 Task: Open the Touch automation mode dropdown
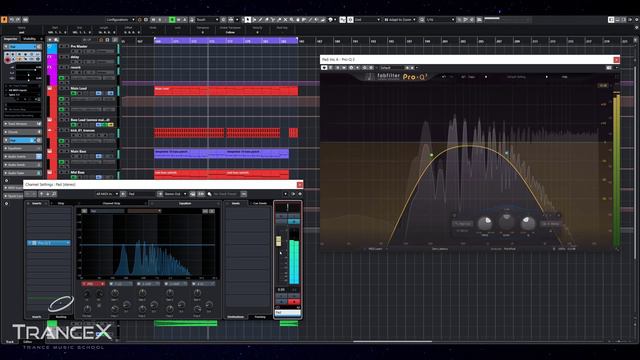click(207, 20)
